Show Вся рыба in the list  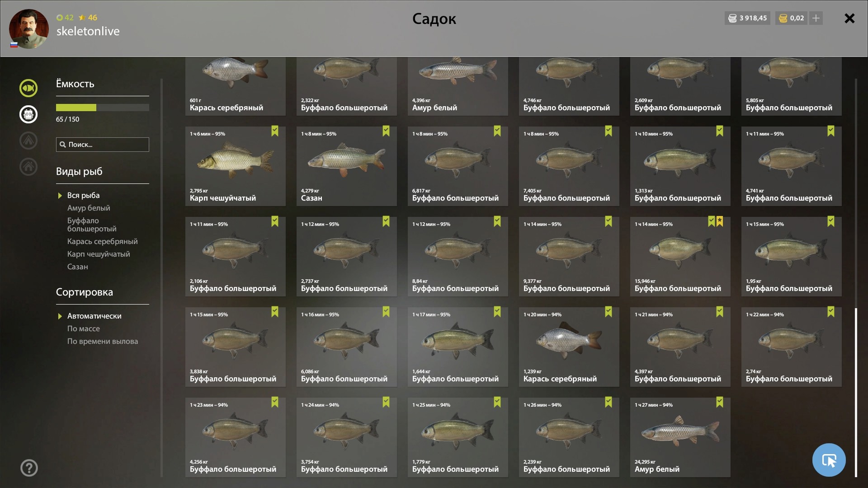tap(84, 195)
